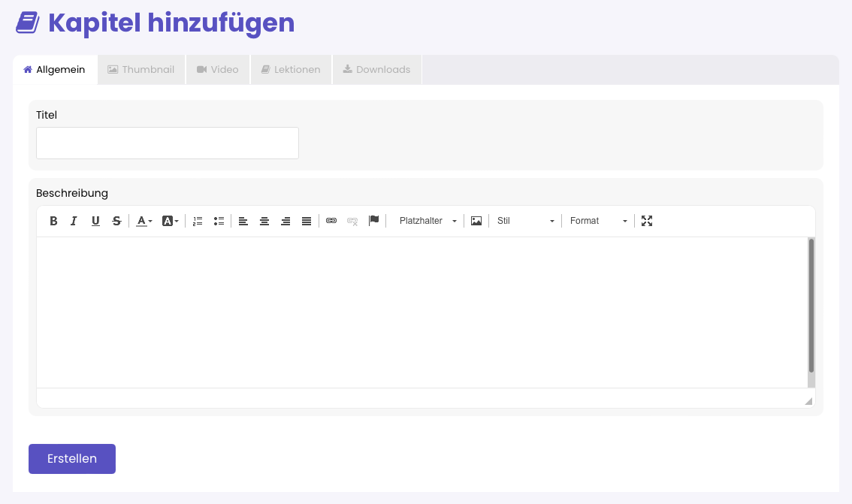Maximize the editor to fullscreen
The image size is (852, 504).
pos(647,221)
